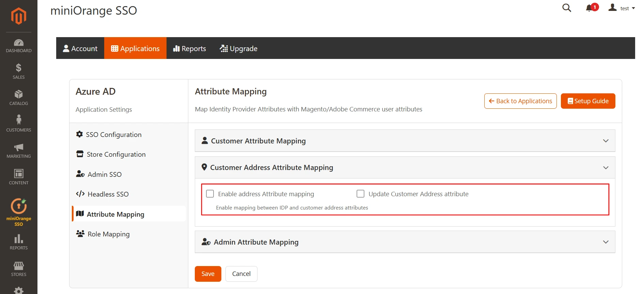Screen dimensions: 644x294
Task: Collapse Customer Address Attribute Mapping chevron
Action: (x=606, y=168)
